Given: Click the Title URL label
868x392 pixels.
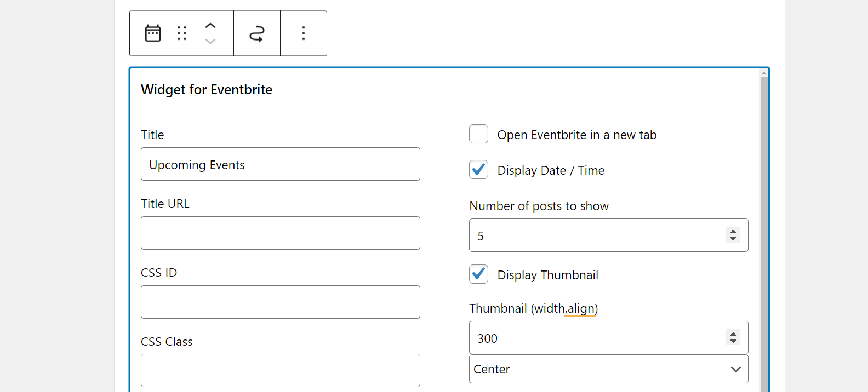Looking at the screenshot, I should (x=165, y=204).
